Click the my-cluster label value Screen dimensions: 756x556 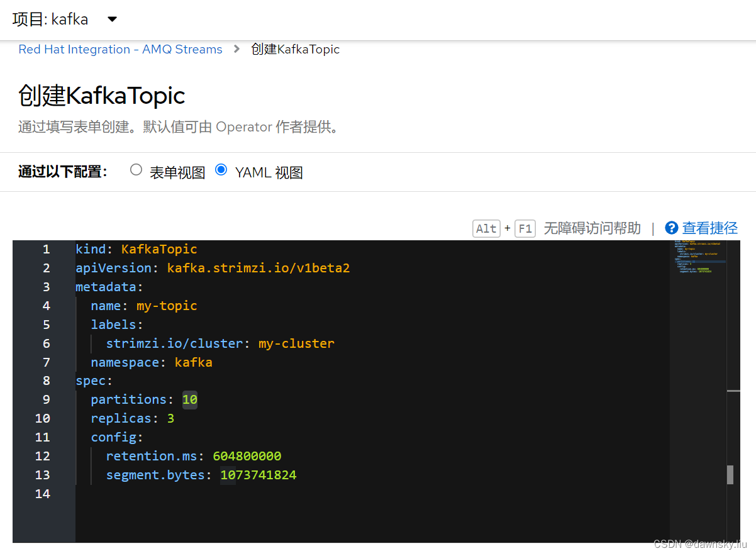(296, 343)
